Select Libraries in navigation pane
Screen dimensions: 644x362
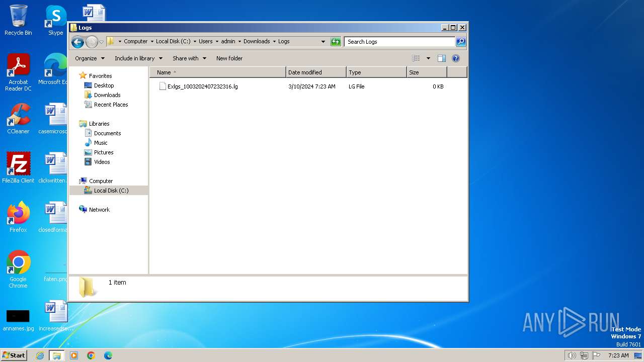[99, 124]
